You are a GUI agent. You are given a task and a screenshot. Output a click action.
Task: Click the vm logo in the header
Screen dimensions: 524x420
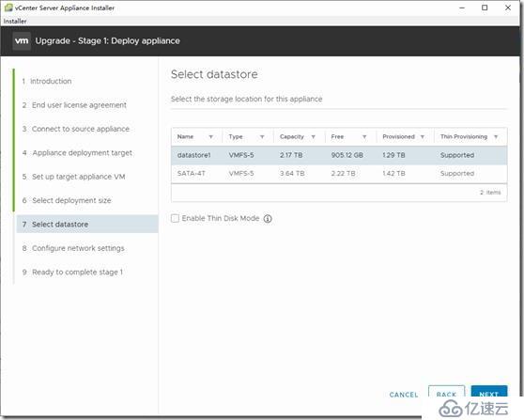click(x=22, y=40)
